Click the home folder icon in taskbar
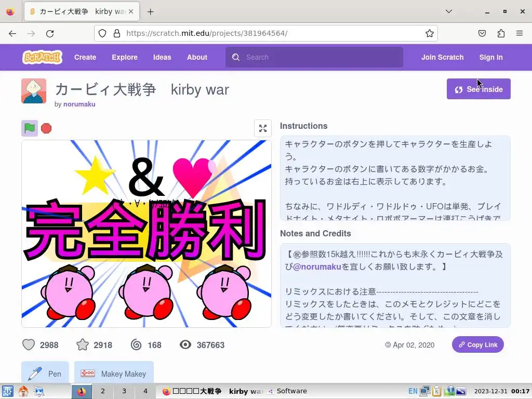The width and height of the screenshot is (532, 399). coord(23,391)
